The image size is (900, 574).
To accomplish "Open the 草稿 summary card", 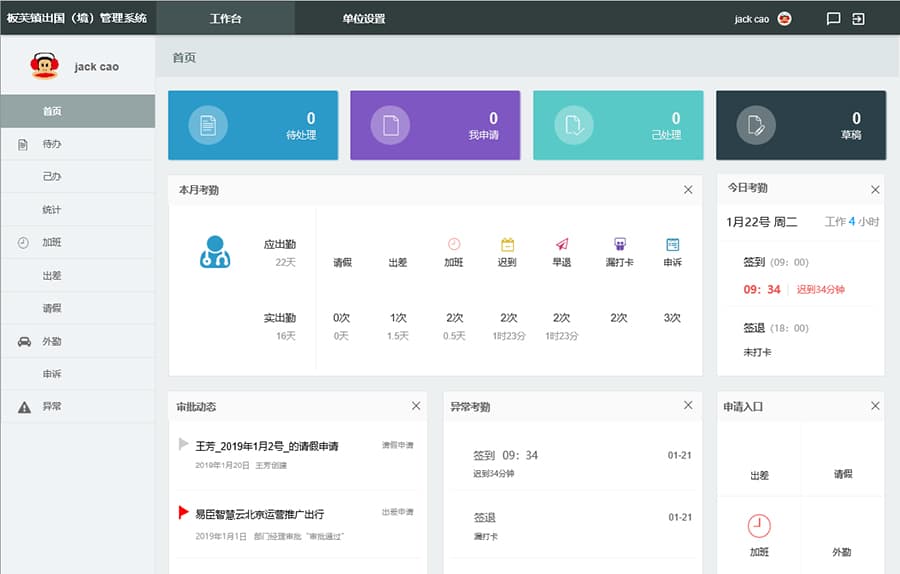I will (801, 125).
